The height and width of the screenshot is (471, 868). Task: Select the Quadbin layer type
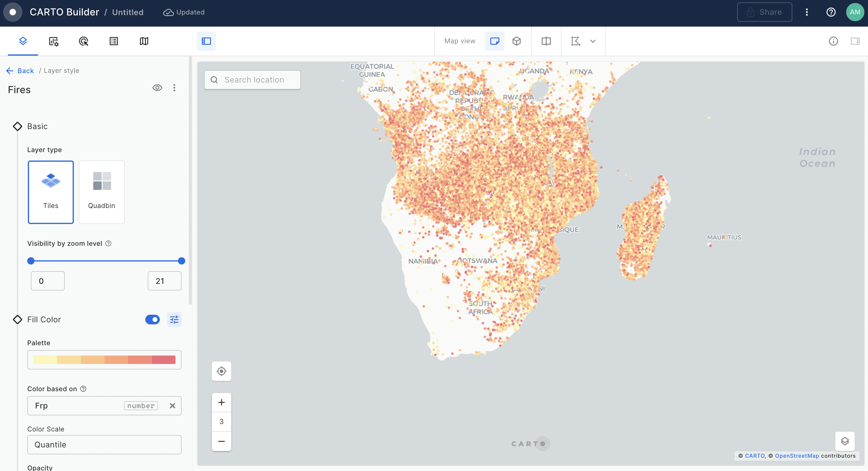point(101,192)
